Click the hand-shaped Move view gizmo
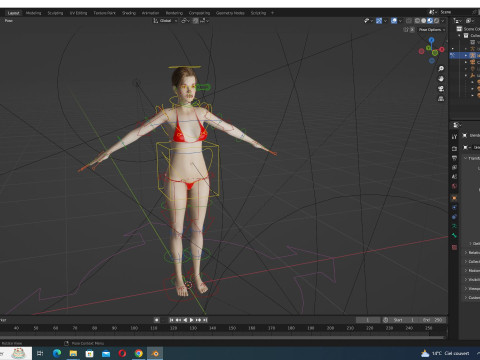 pyautogui.click(x=441, y=79)
